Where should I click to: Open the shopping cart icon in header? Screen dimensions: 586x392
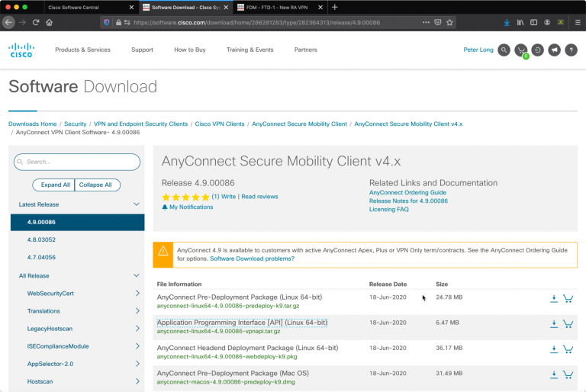[520, 50]
